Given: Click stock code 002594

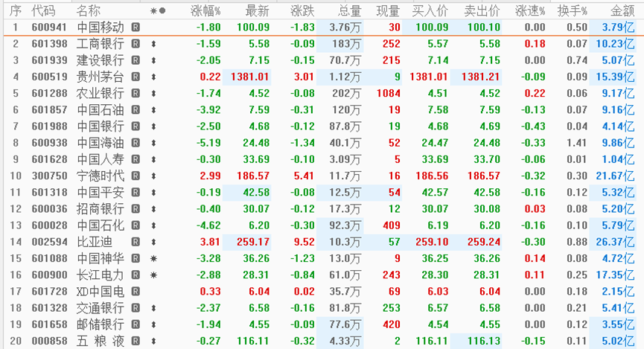Looking at the screenshot, I should (49, 242).
